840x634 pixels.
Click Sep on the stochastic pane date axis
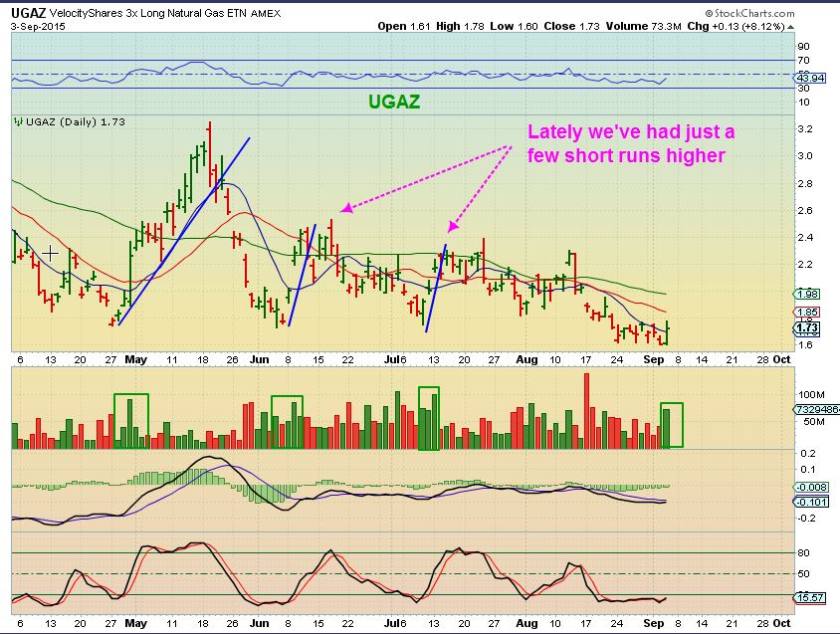pos(654,623)
